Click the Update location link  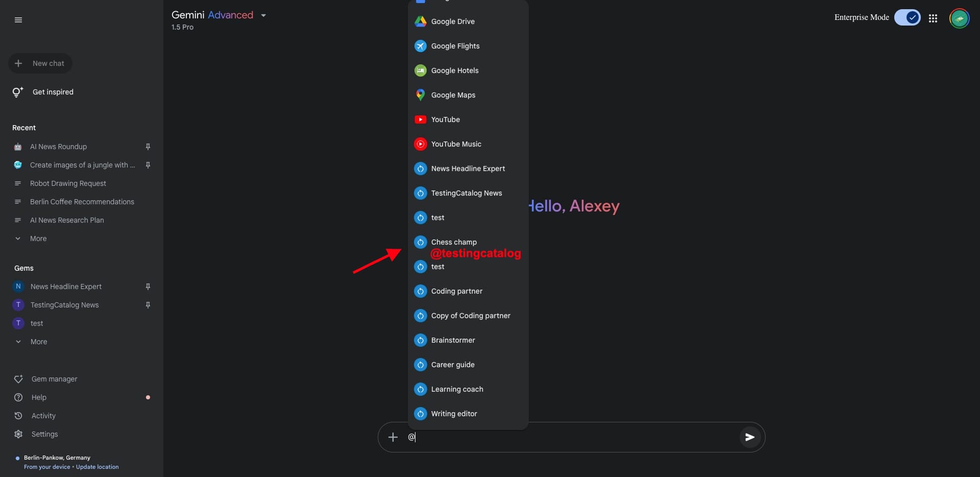click(97, 467)
